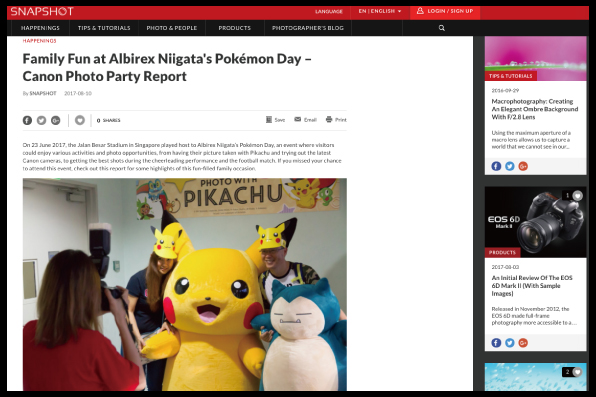Open the Products menu

tap(235, 28)
